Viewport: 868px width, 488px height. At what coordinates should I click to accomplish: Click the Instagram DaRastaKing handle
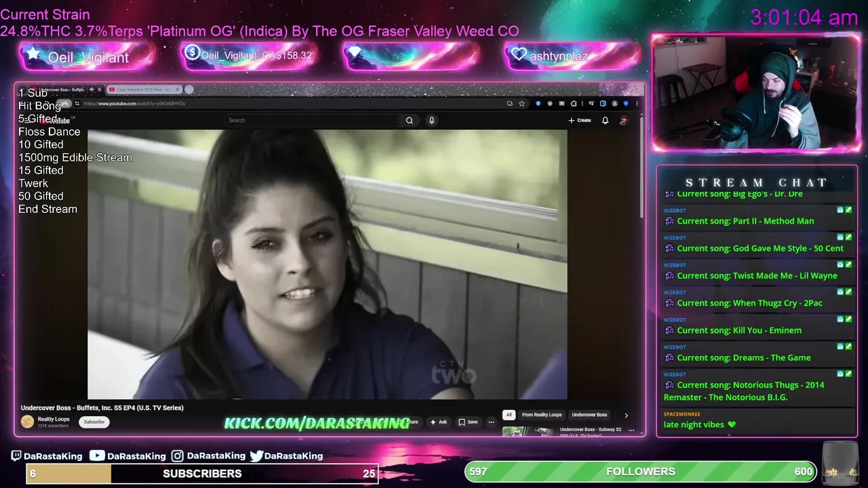[x=208, y=456]
